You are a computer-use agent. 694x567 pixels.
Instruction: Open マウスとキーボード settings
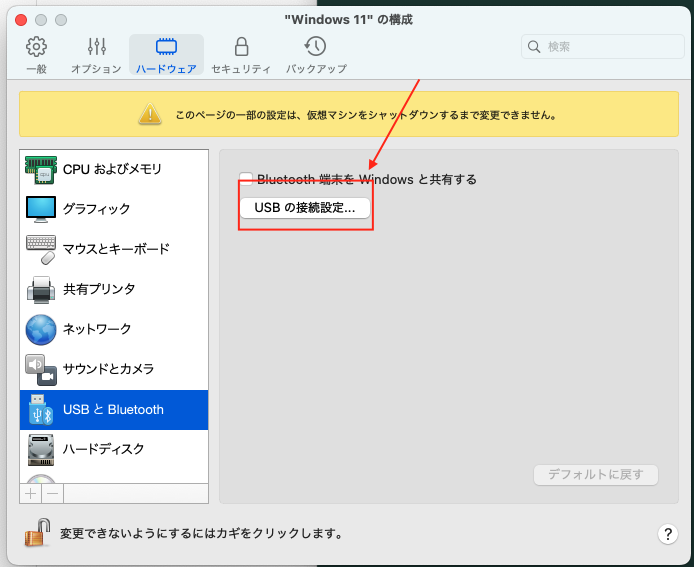114,249
